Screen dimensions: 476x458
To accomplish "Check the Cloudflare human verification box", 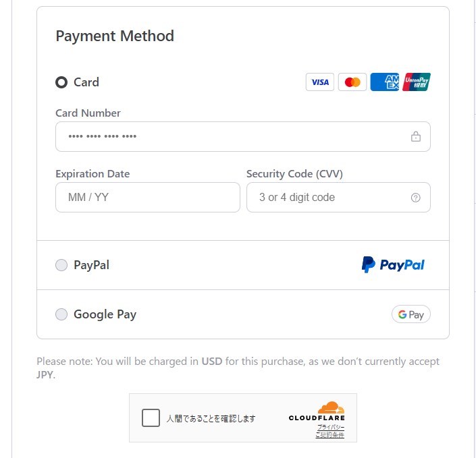I will (151, 418).
